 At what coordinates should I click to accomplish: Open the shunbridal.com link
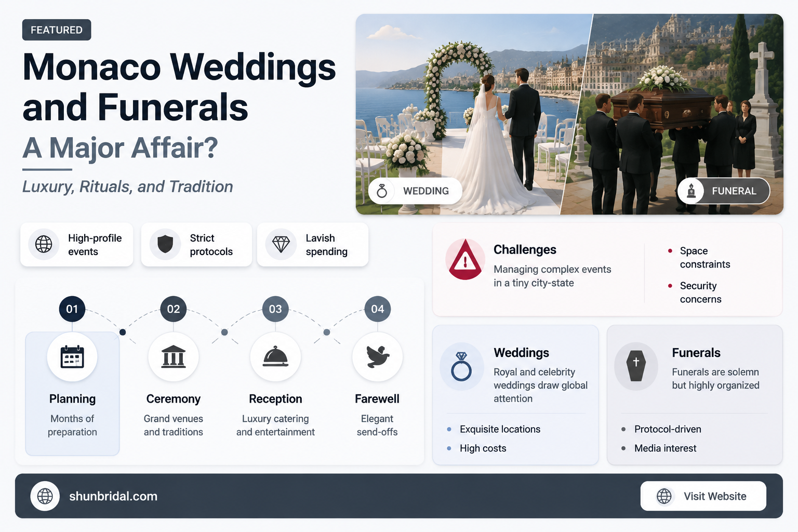tap(113, 496)
